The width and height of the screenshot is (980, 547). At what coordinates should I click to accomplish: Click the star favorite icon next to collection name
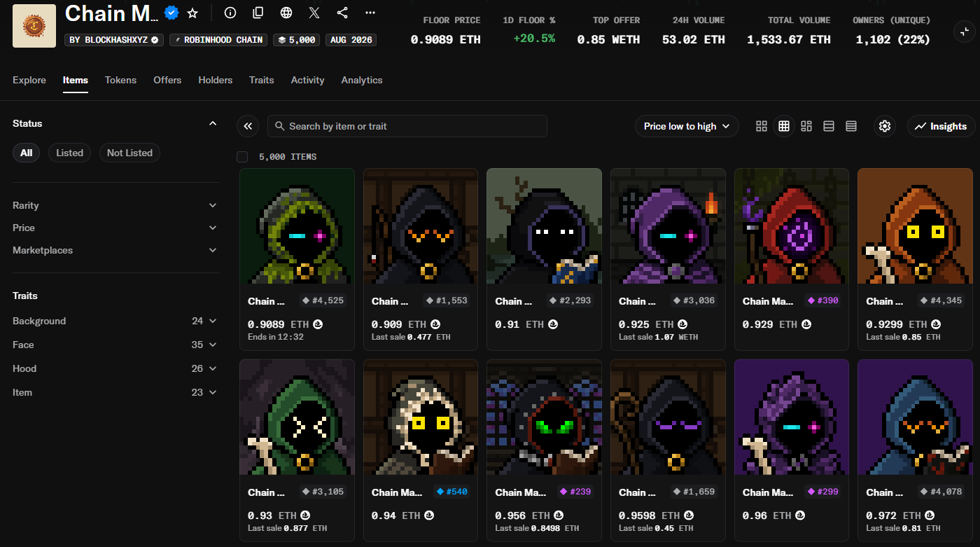[x=192, y=13]
